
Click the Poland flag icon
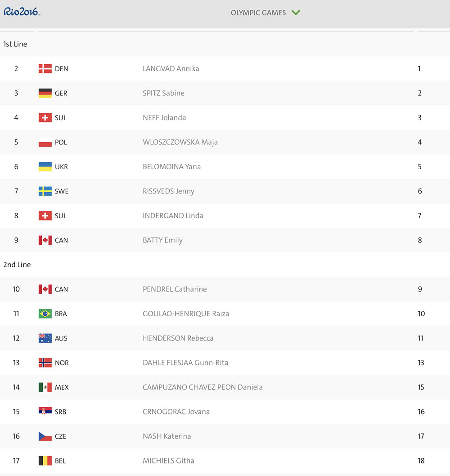pos(45,142)
